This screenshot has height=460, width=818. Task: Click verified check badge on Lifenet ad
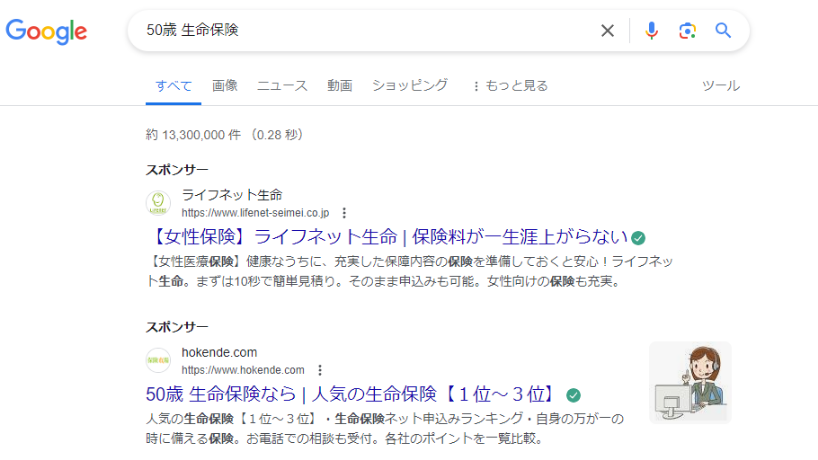point(638,238)
